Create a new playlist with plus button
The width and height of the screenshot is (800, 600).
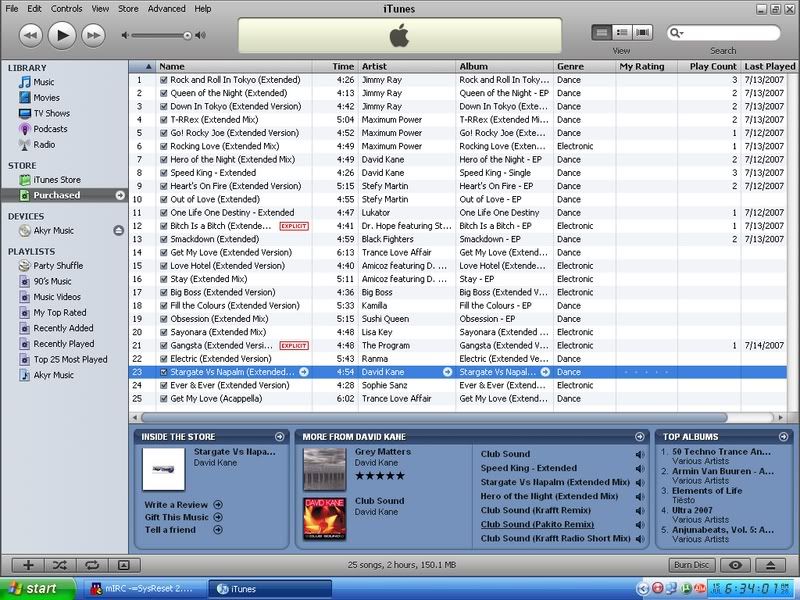(x=28, y=565)
